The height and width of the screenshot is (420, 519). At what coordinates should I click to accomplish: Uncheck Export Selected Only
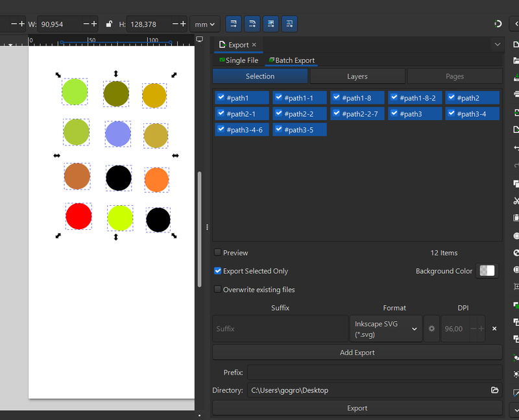pos(217,271)
